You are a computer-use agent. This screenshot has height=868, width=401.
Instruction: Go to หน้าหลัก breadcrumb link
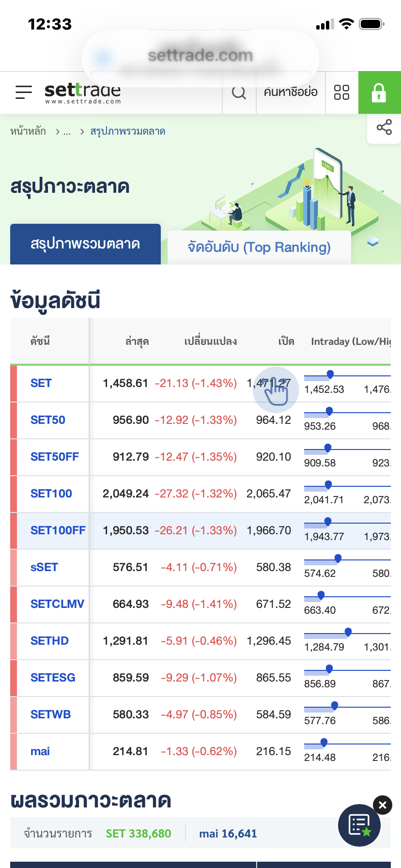[28, 131]
